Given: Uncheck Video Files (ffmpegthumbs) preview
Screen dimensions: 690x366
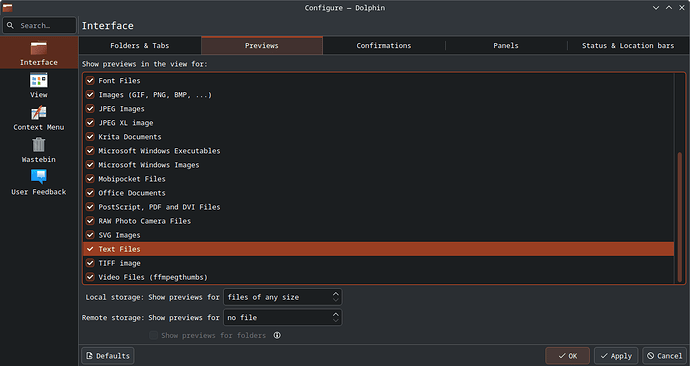Looking at the screenshot, I should [x=90, y=277].
